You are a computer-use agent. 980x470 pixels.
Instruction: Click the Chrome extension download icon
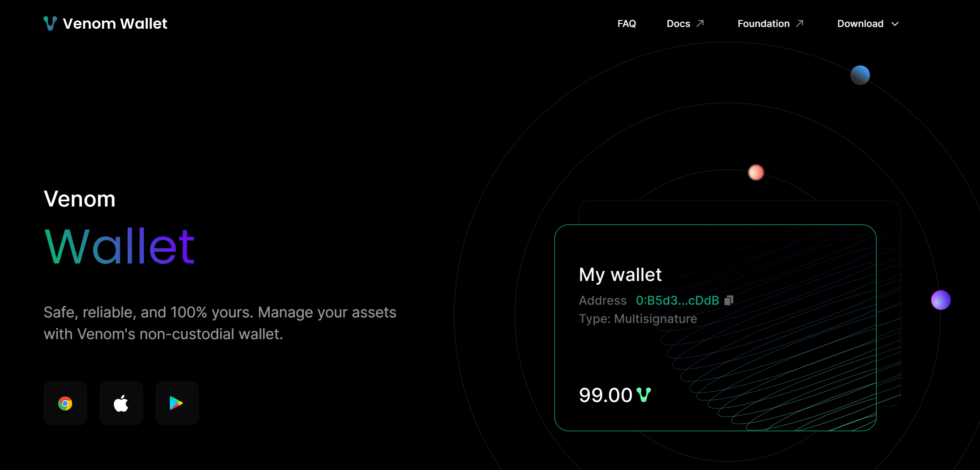click(x=65, y=403)
